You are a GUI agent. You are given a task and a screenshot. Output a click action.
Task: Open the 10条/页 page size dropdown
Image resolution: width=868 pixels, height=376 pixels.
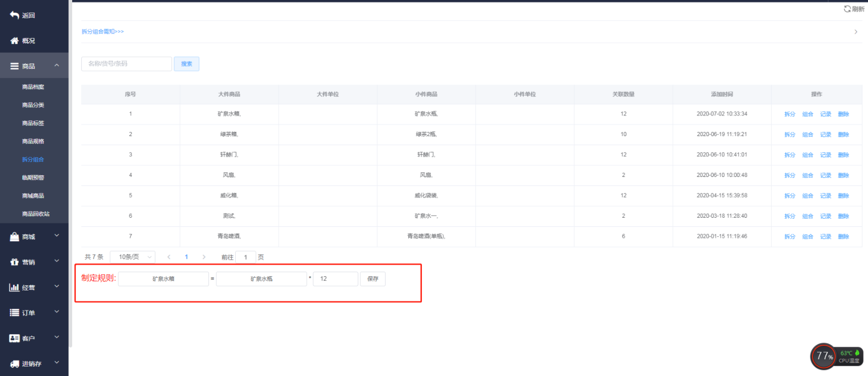pos(133,257)
